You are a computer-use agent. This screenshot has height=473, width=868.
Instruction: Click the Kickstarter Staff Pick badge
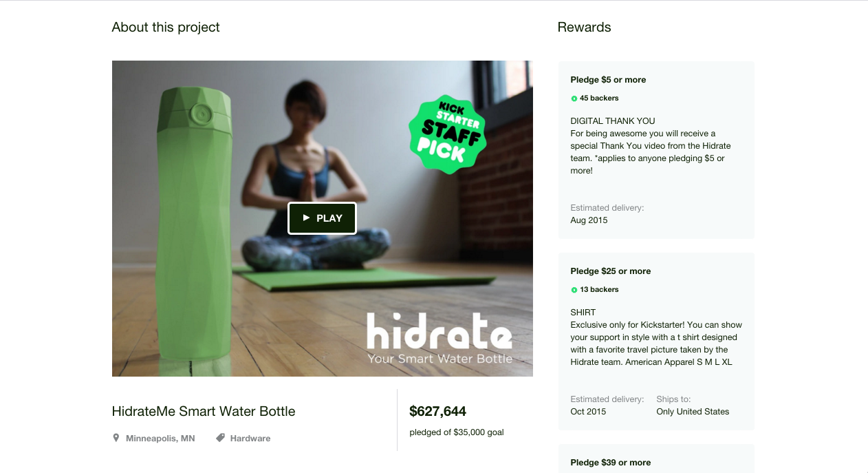(x=447, y=134)
